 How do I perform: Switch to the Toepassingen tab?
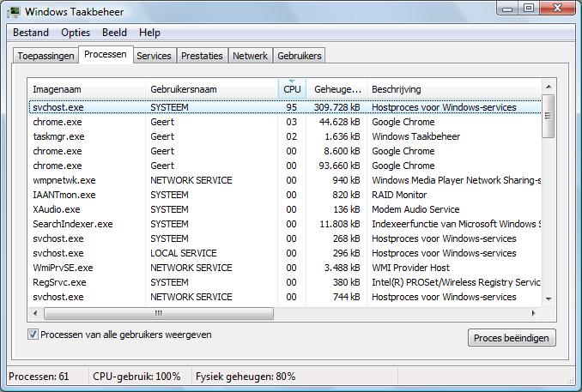point(45,56)
